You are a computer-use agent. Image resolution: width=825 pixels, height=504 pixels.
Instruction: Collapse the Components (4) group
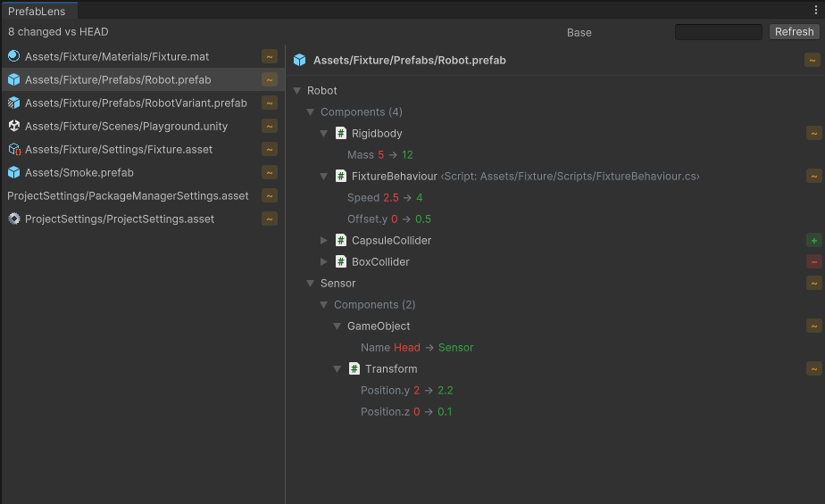click(311, 112)
